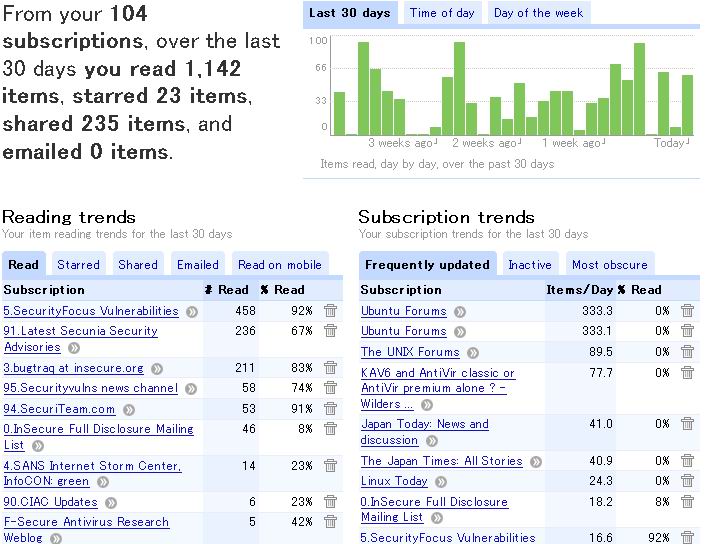714x544 pixels.
Task: Click the trash icon for 91.Latest Secunia Security Advisories
Action: click(330, 330)
